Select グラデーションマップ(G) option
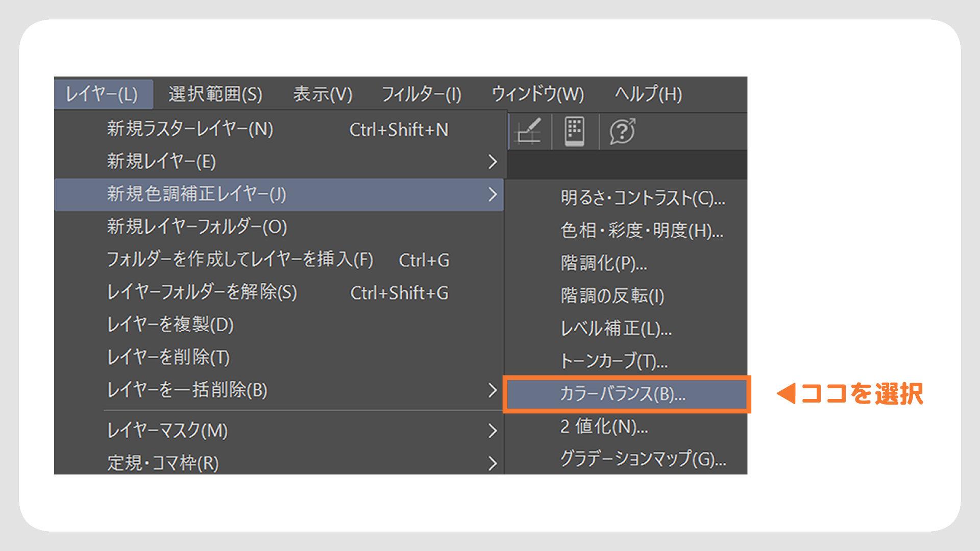980x551 pixels. point(643,459)
